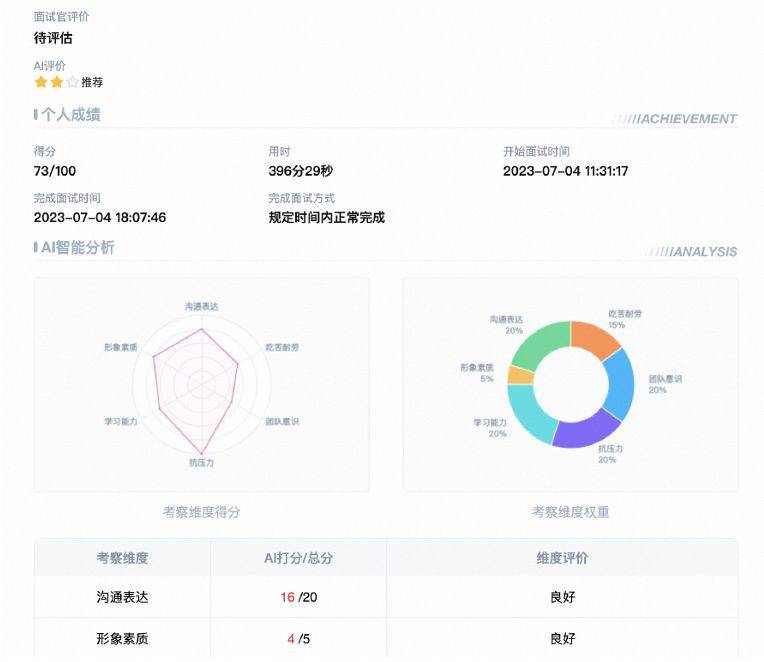The width and height of the screenshot is (764, 662).
Task: Click the AI智能分析 section heading
Action: 77,247
